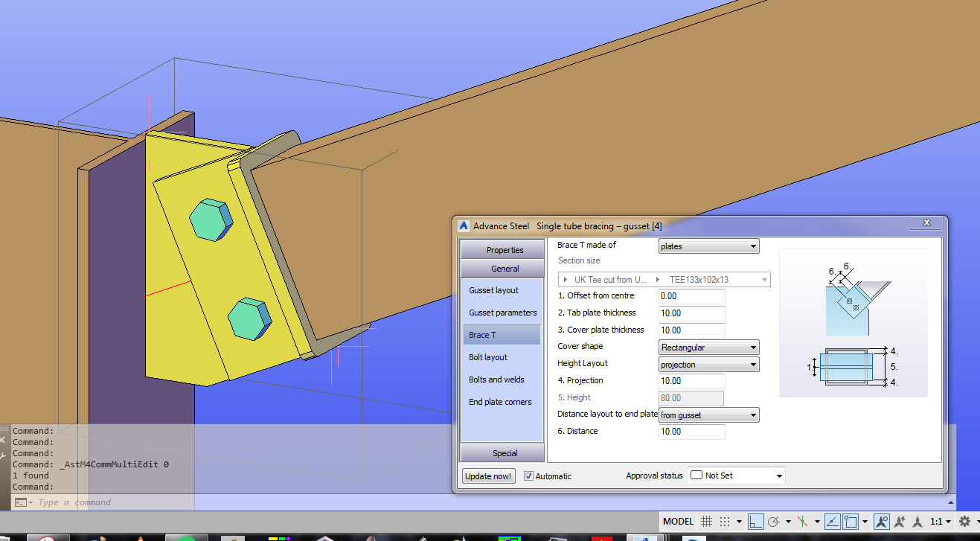The image size is (980, 541).
Task: Open snap mode dropdown arrow
Action: (x=739, y=522)
